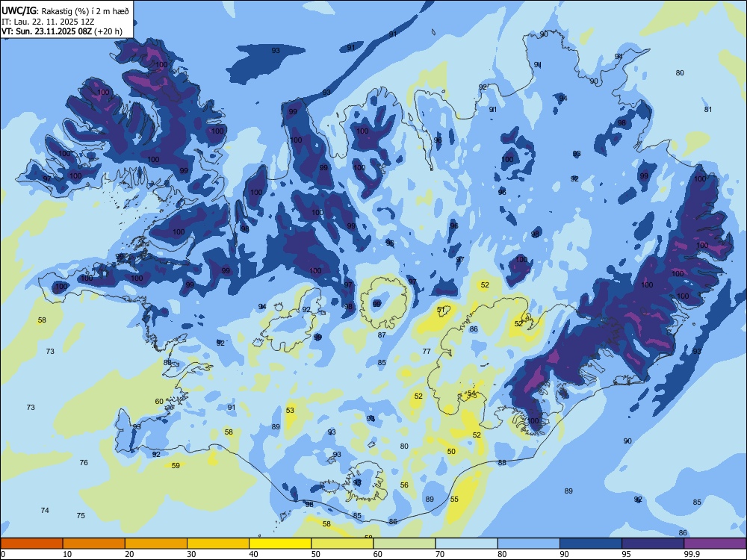The width and height of the screenshot is (747, 560).
Task: Click the '53' humidity value on the map
Action: (290, 410)
